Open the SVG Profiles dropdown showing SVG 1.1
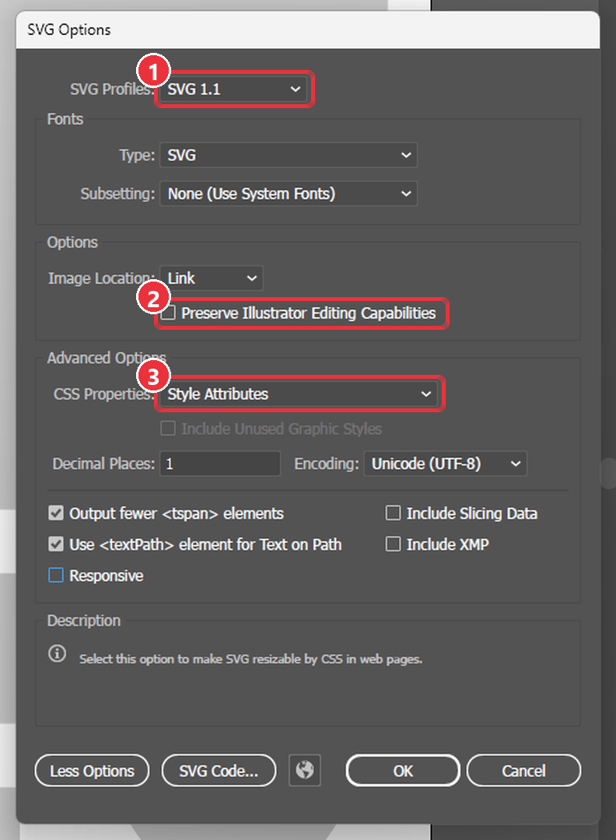 pyautogui.click(x=234, y=89)
